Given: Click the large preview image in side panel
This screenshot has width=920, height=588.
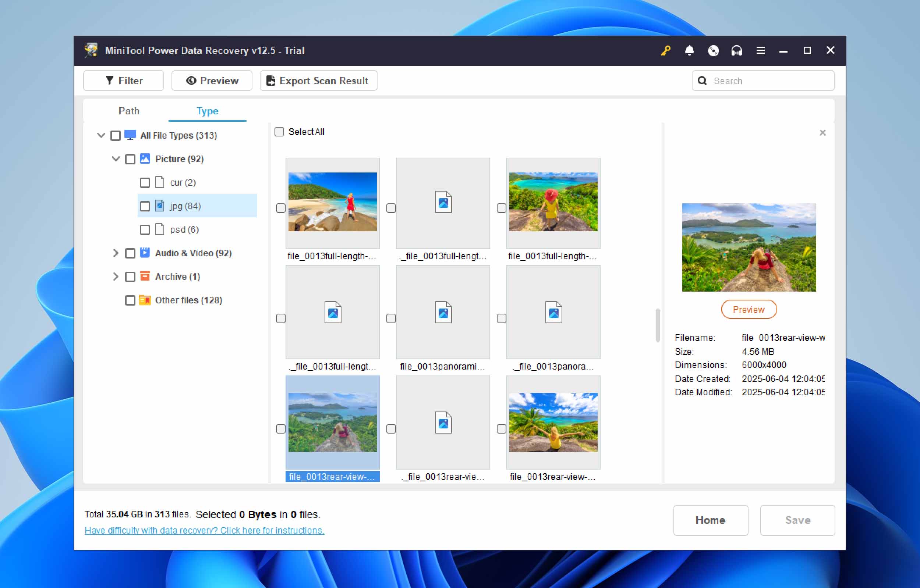Looking at the screenshot, I should tap(749, 247).
